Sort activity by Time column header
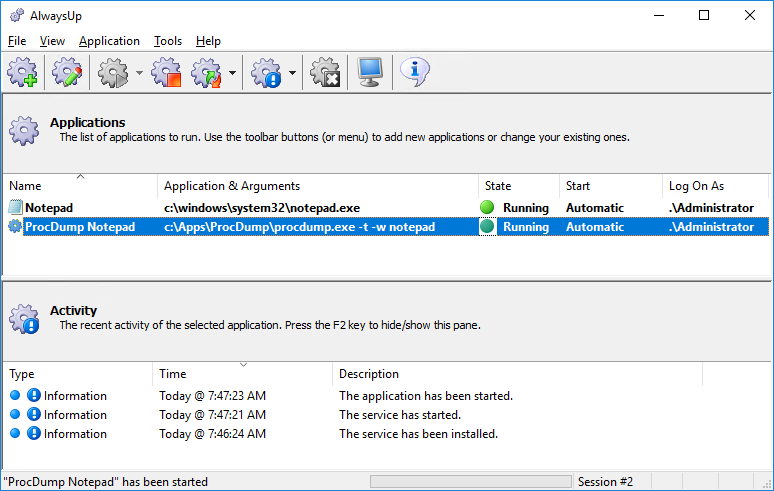Image resolution: width=774 pixels, height=491 pixels. (x=242, y=374)
